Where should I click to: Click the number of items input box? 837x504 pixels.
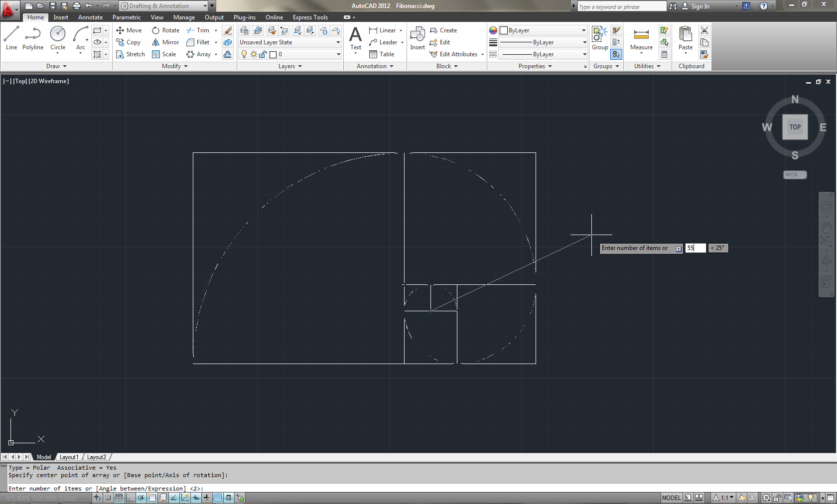click(x=696, y=248)
